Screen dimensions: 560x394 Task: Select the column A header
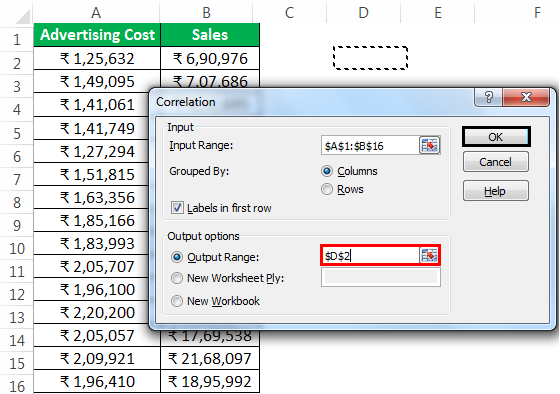point(96,13)
